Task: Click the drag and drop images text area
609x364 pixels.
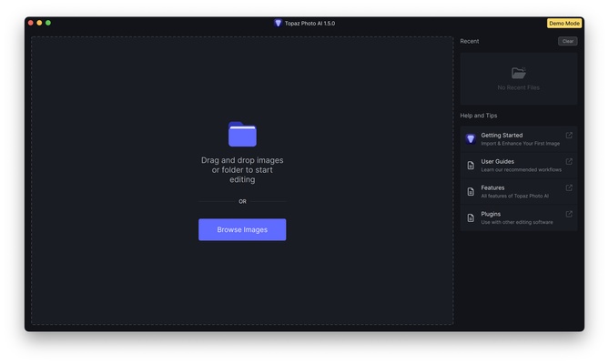Action: click(242, 170)
